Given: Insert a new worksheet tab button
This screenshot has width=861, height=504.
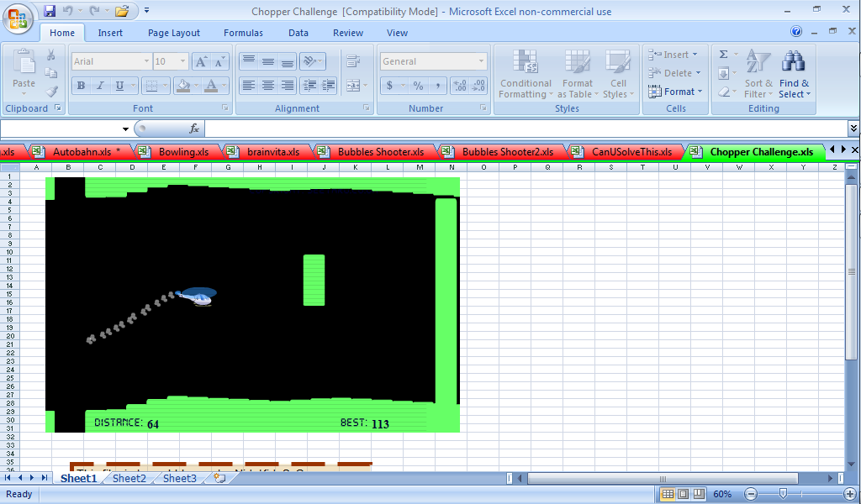Looking at the screenshot, I should pos(219,478).
